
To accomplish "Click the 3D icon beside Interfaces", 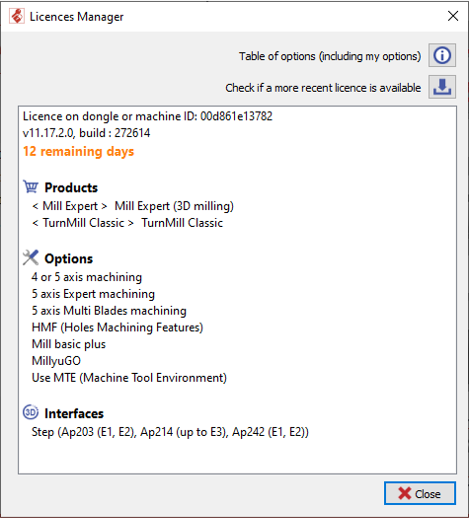I will click(31, 412).
